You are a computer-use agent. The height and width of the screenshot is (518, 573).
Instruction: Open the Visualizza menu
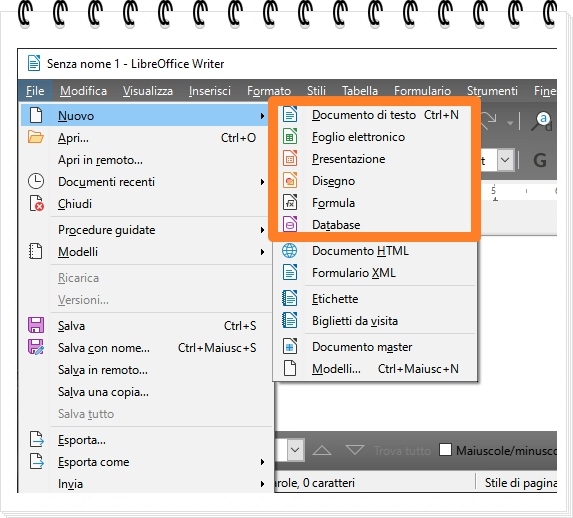148,91
